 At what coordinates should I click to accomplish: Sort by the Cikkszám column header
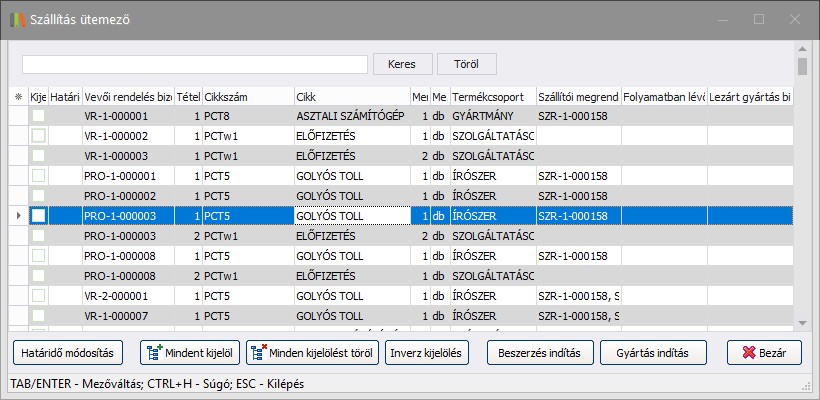[247, 97]
